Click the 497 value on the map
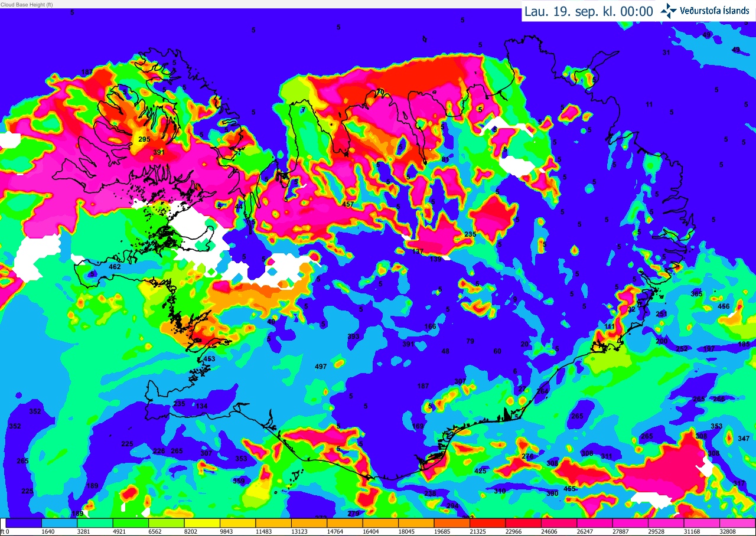The image size is (756, 536). point(321,367)
